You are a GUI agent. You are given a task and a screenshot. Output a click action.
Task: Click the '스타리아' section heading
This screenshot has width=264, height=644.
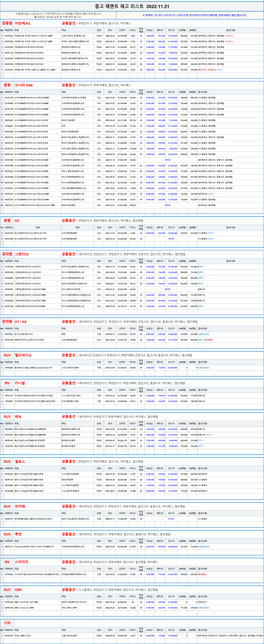click(22, 562)
